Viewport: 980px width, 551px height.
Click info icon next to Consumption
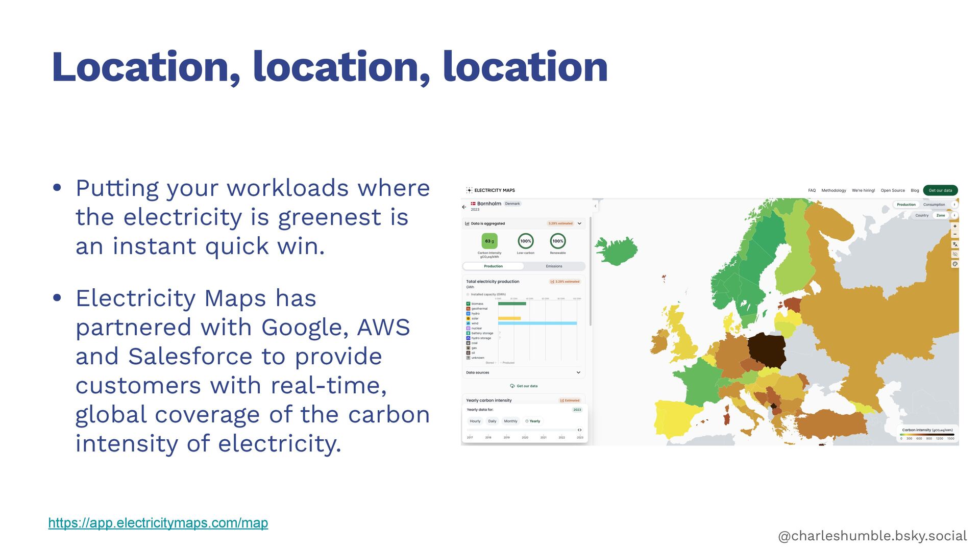click(954, 205)
